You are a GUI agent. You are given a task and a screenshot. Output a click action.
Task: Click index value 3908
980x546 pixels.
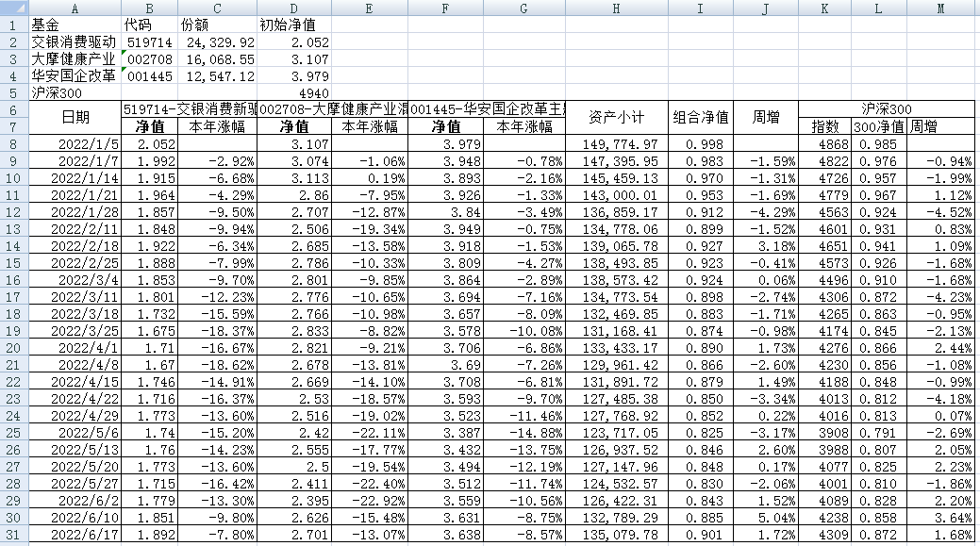[825, 433]
